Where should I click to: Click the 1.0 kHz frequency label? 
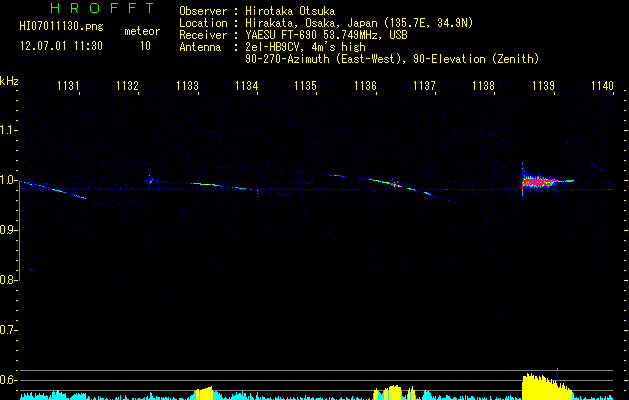(x=8, y=180)
